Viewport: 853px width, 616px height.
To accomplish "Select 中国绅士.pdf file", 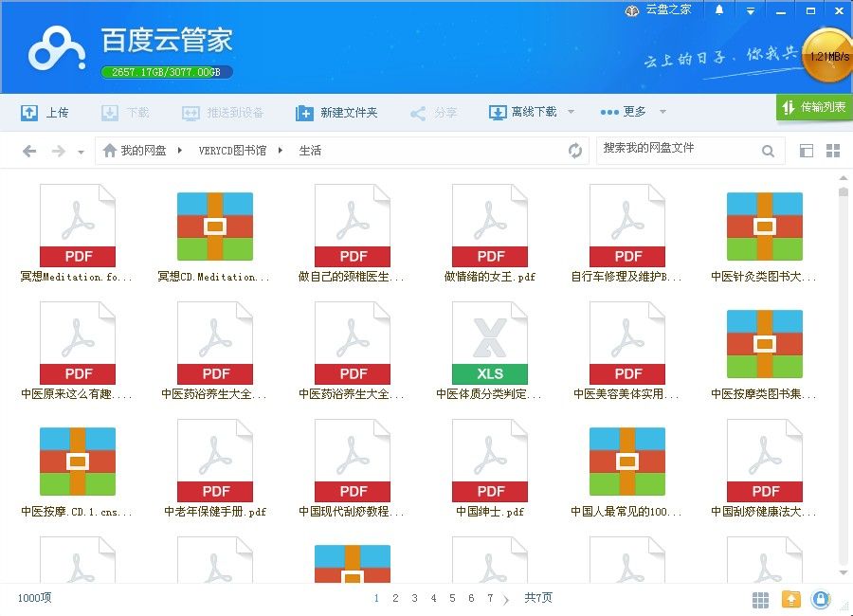I will (490, 469).
